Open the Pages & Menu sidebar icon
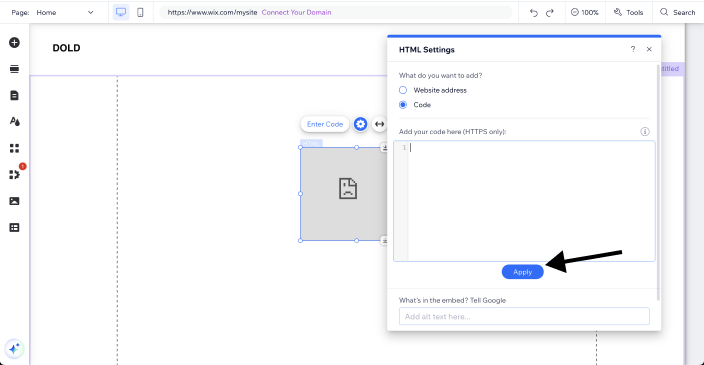Viewport: 704px width, 365px height. click(14, 95)
